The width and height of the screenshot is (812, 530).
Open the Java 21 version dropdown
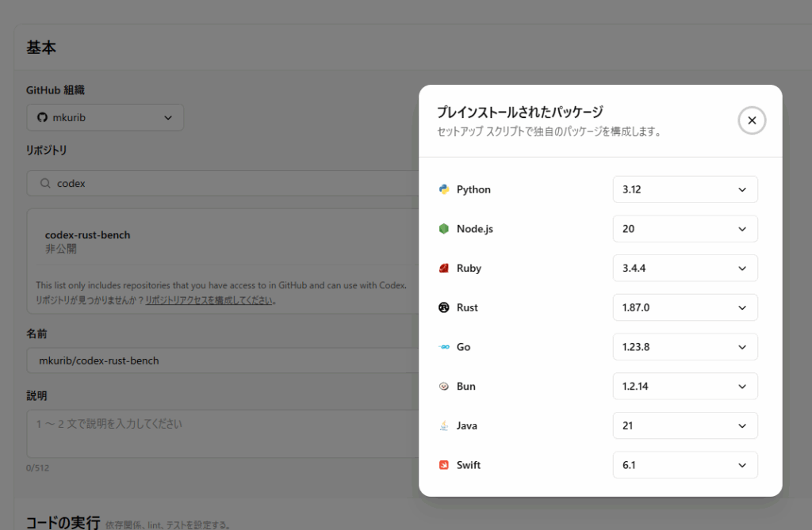coord(685,425)
